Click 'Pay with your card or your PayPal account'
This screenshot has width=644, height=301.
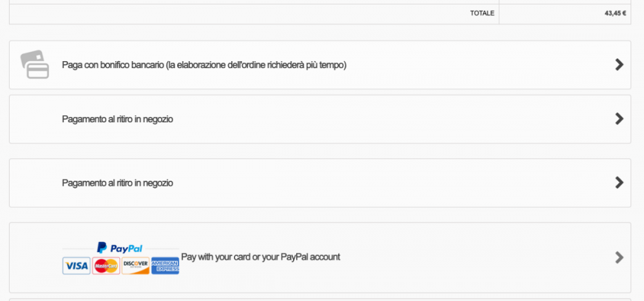pos(260,257)
